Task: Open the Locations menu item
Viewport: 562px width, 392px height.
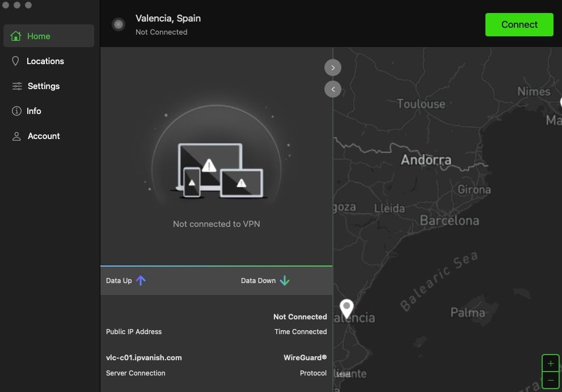Action: [x=45, y=61]
